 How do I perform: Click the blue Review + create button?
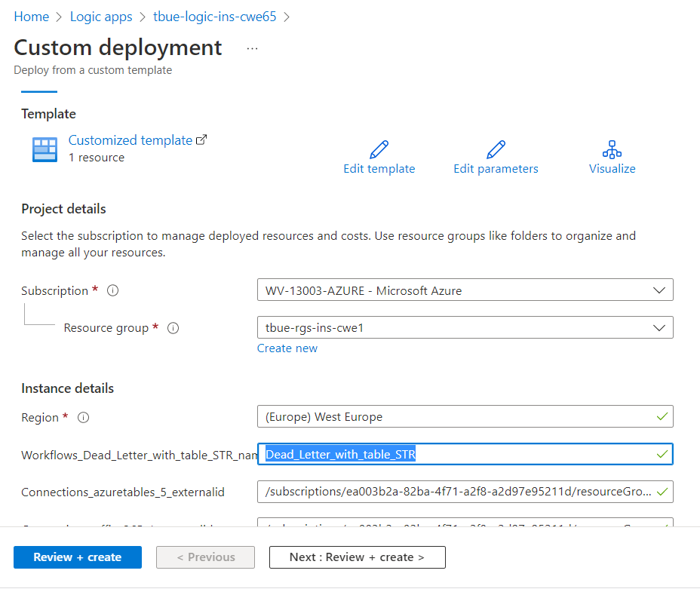click(x=78, y=557)
